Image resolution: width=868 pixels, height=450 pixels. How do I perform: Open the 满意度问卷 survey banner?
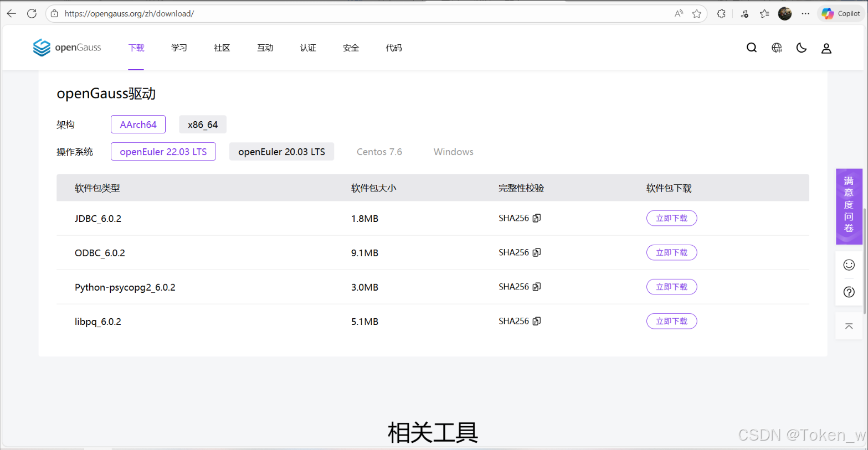(x=849, y=205)
